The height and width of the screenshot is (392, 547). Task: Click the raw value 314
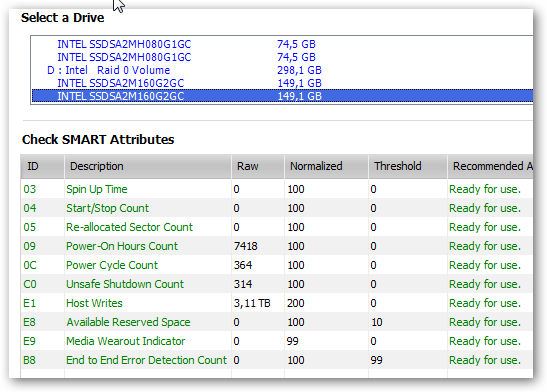point(243,284)
